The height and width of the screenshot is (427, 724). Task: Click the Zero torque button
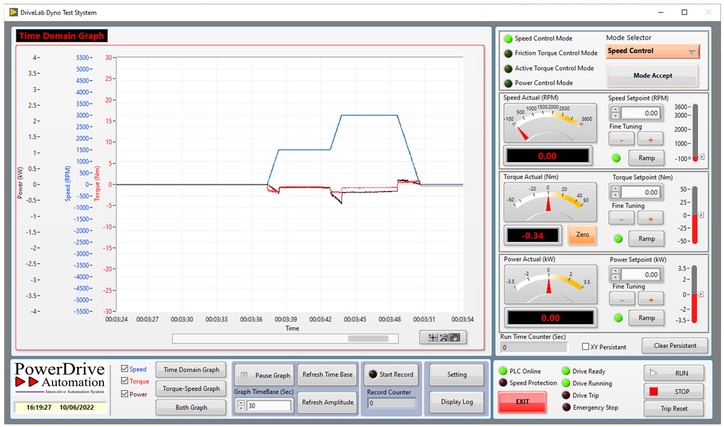click(582, 235)
